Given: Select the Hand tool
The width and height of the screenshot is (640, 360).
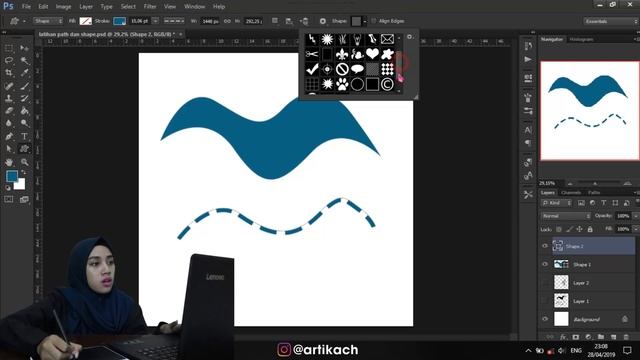Looking at the screenshot, I should click(x=9, y=162).
